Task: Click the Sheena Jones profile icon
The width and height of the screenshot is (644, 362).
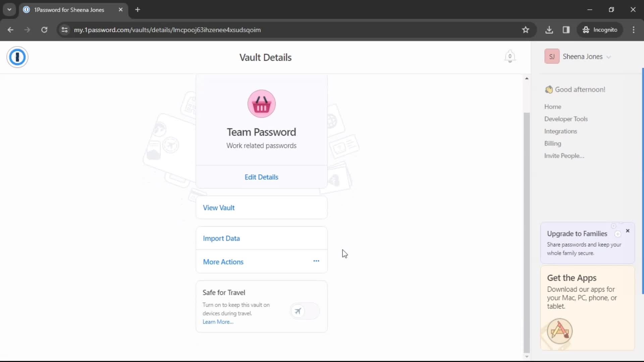Action: [x=552, y=57]
